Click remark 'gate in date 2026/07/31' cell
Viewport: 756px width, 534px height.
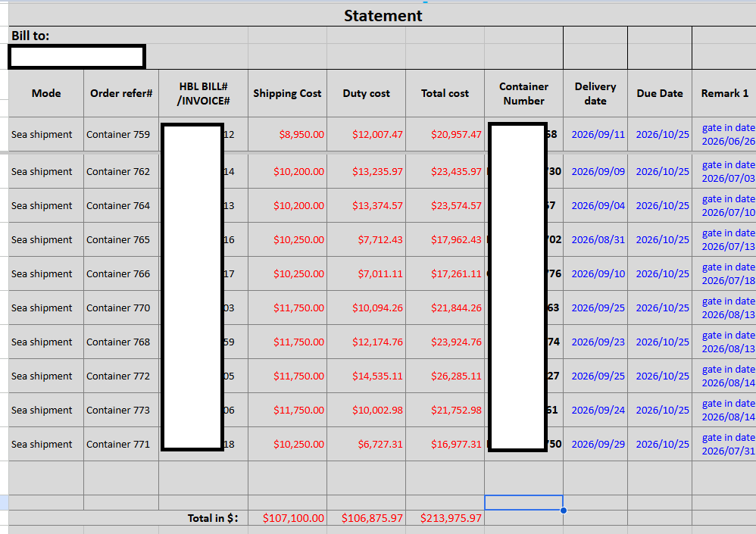724,445
